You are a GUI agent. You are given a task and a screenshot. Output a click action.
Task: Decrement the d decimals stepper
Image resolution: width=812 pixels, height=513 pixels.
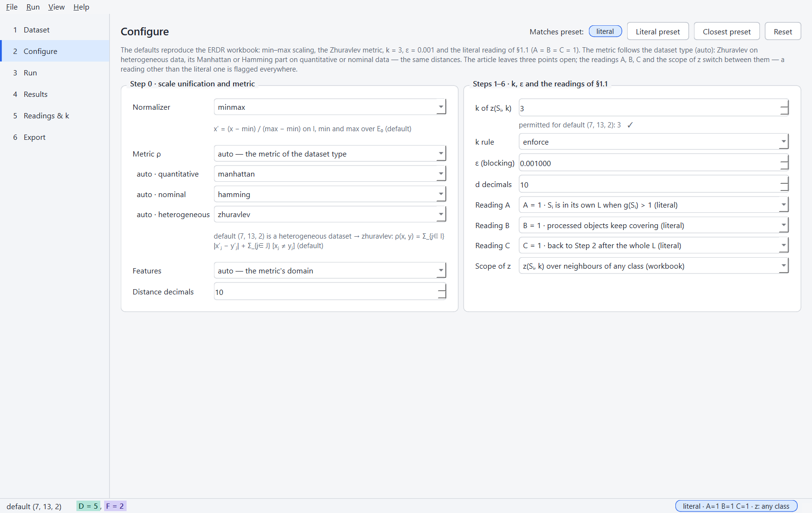coord(784,188)
